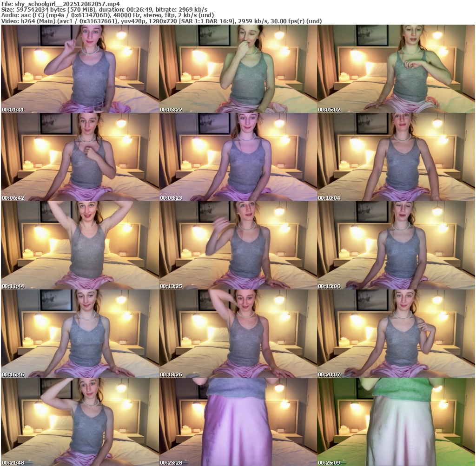Click the thumbnail timestamped 00:01:41
The width and height of the screenshot is (476, 466).
point(80,69)
